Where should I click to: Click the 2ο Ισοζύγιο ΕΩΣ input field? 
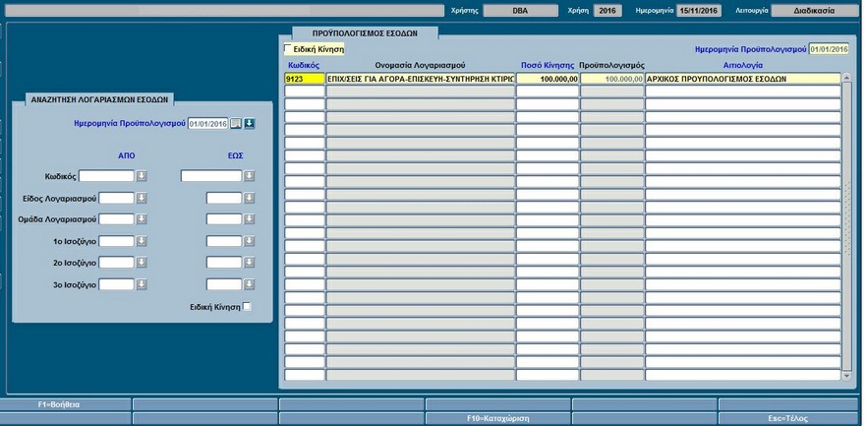point(224,263)
